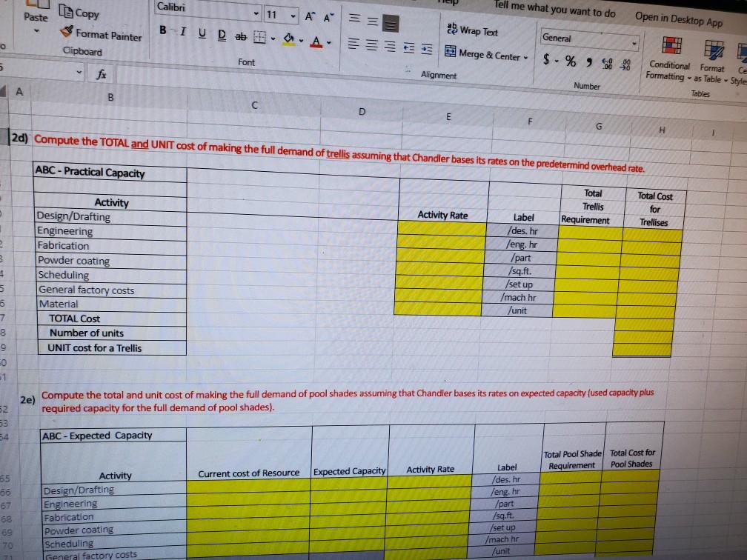Open the Fill Color dropdown arrow
Screen dimensions: 747x560
coord(301,41)
